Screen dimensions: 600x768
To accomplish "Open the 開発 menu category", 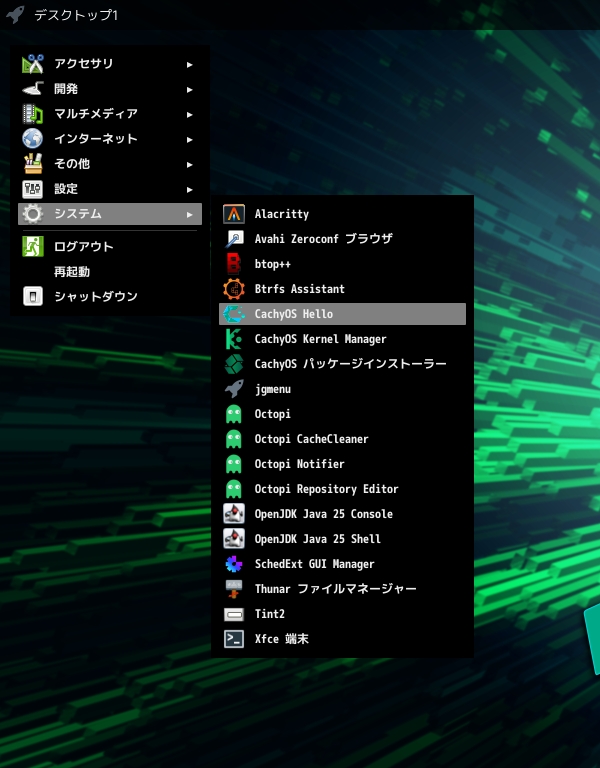I will pyautogui.click(x=110, y=89).
